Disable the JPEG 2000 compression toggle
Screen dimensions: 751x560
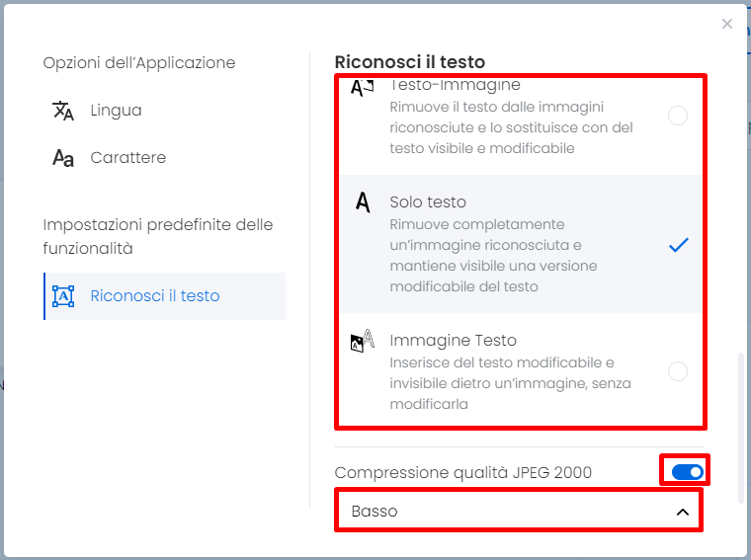pos(688,472)
